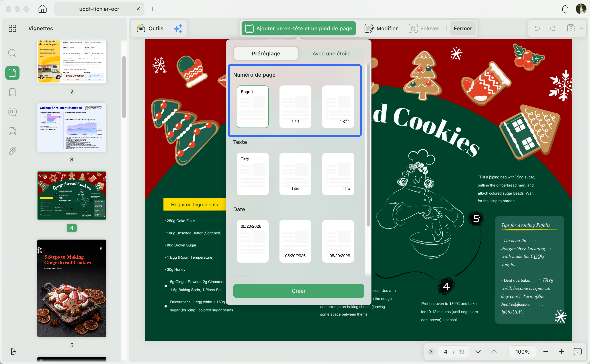Viewport: 590px width, 364px height.
Task: Select the 'Page 1' top-left page number preset
Action: coord(252,107)
